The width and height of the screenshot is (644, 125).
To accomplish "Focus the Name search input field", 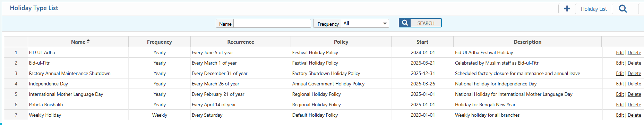I will coord(272,23).
